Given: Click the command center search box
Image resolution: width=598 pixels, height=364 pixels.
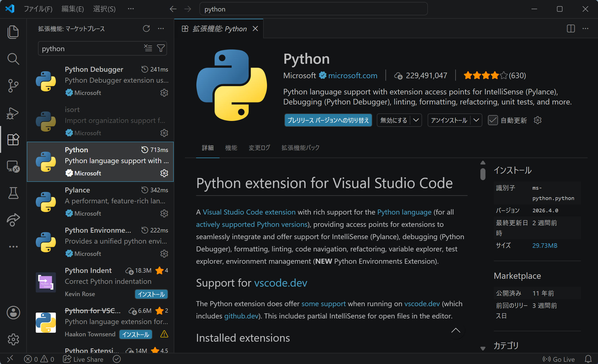Looking at the screenshot, I should point(313,9).
